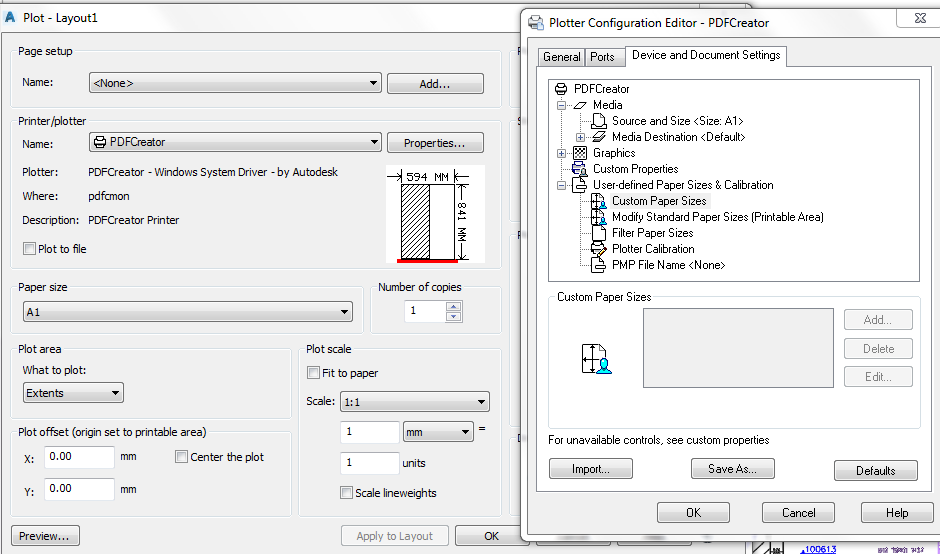940x554 pixels.
Task: Click the custom paper sizes Edit button
Action: [x=878, y=377]
